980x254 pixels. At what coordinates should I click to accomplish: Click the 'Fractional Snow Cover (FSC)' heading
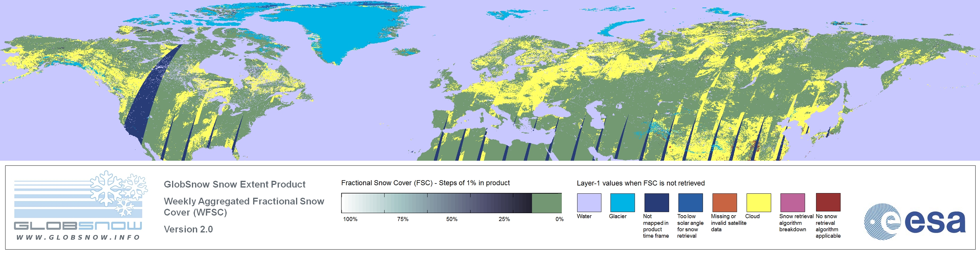pyautogui.click(x=425, y=183)
